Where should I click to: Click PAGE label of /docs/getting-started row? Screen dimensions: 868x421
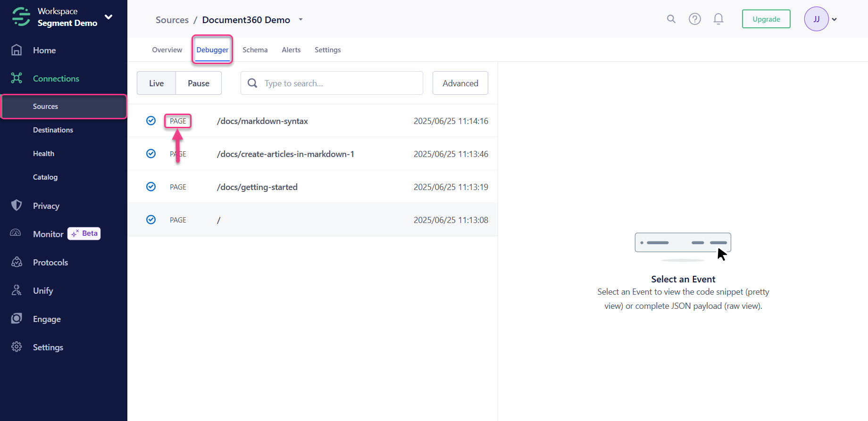pyautogui.click(x=178, y=187)
